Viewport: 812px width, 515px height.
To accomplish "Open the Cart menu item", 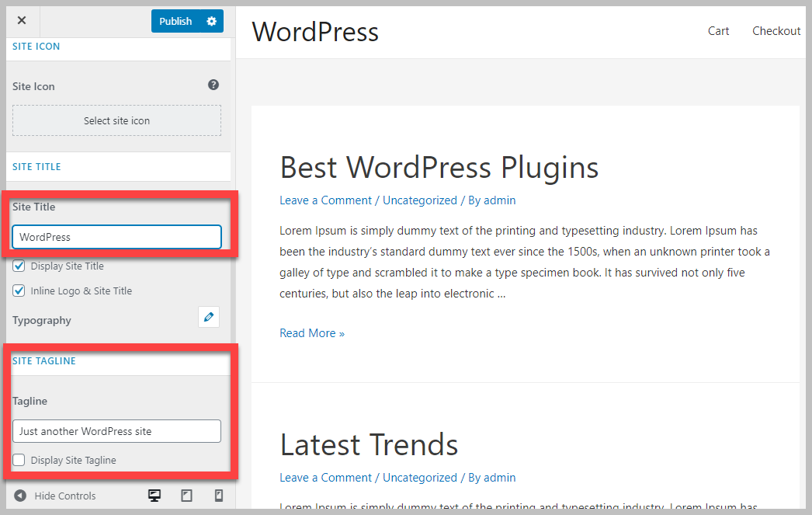I will click(718, 31).
